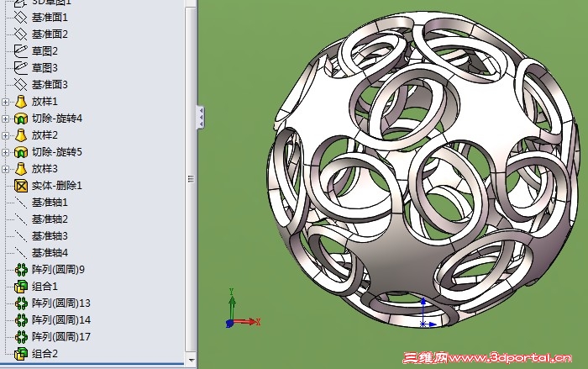The image size is (588, 369).
Task: Select the 基准面2 label
Action: pyautogui.click(x=50, y=34)
